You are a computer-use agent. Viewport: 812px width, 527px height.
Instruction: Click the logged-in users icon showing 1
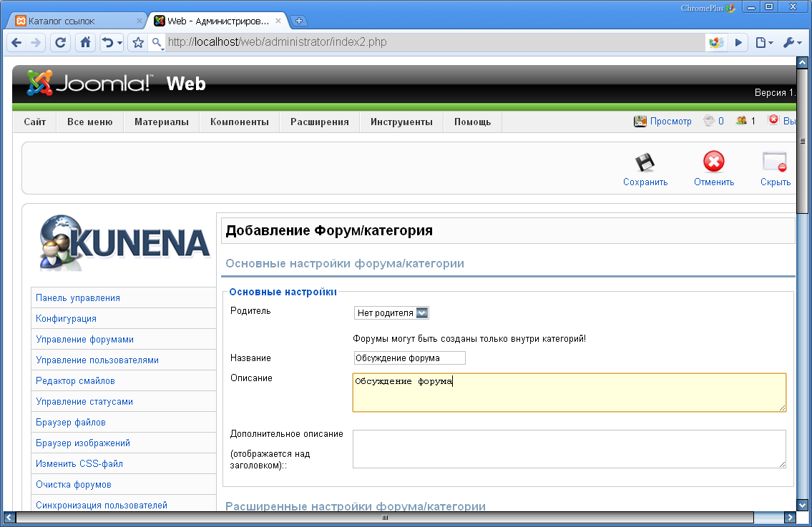(x=742, y=120)
